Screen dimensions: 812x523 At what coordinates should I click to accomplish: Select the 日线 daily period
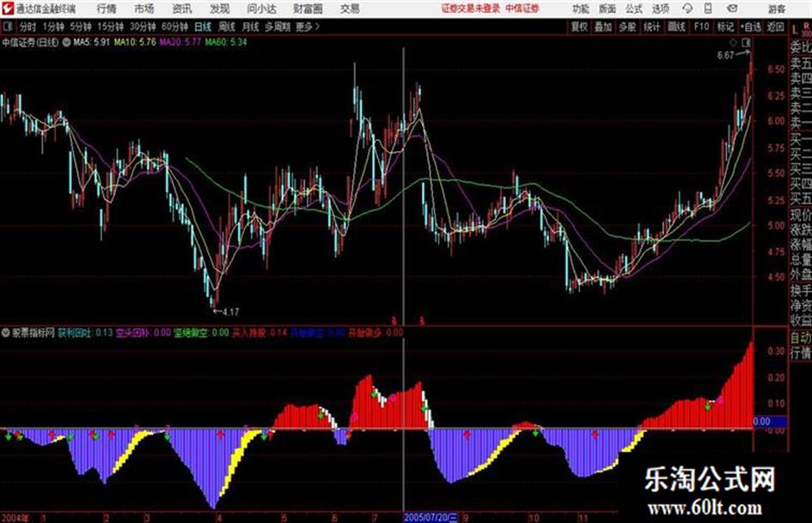[203, 27]
